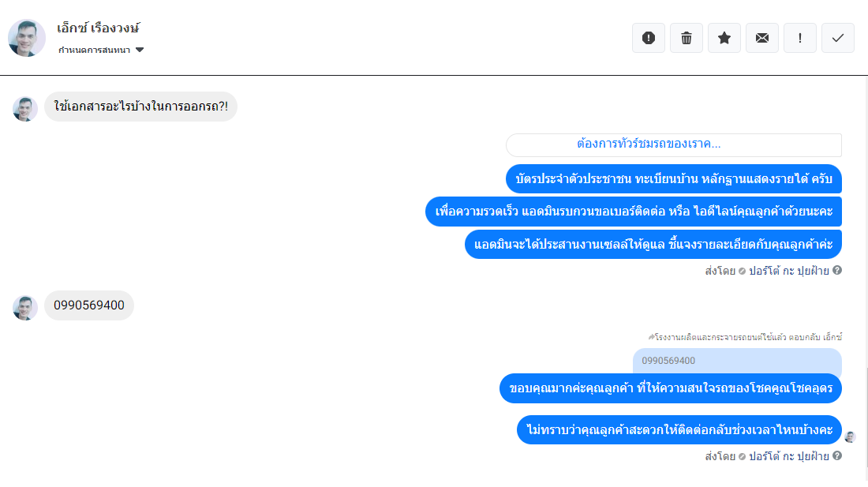Flag conversation with exclamation mark icon
Screen dimensions: 868x487
tap(800, 38)
